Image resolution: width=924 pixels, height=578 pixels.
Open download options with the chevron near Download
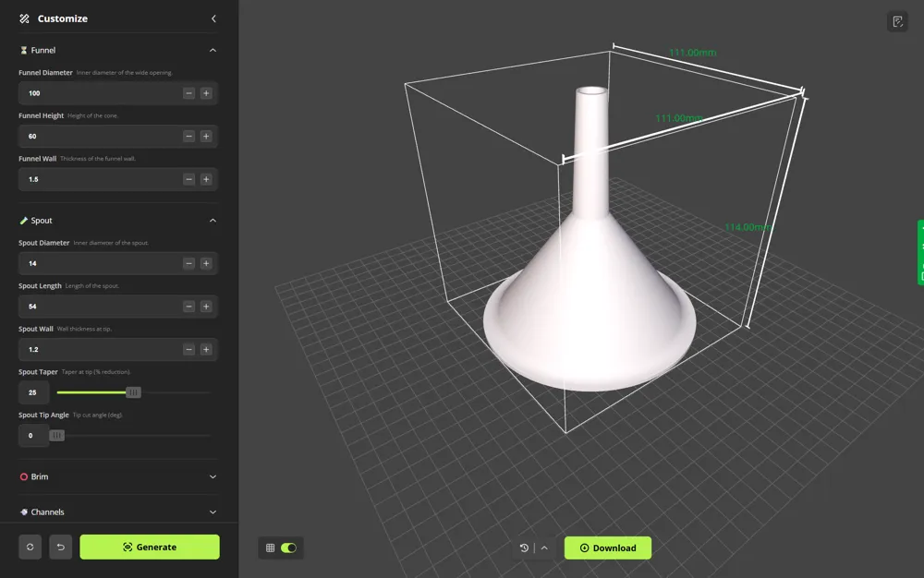544,548
